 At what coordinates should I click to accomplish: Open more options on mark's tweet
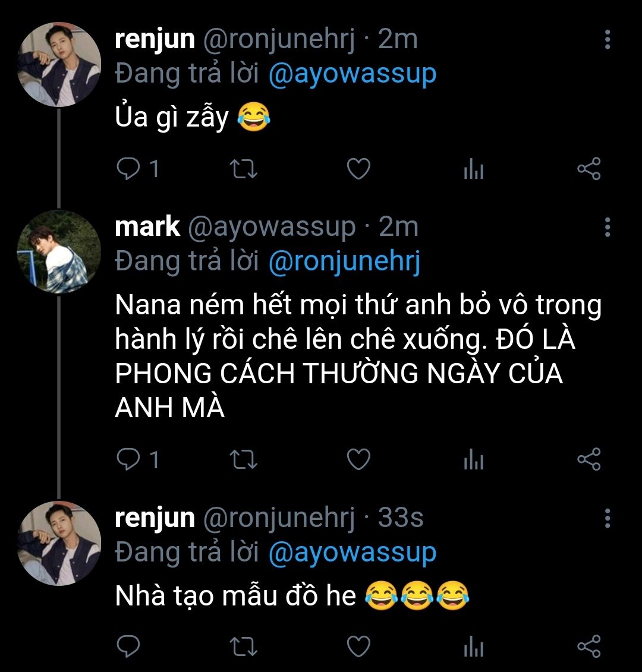(x=607, y=227)
